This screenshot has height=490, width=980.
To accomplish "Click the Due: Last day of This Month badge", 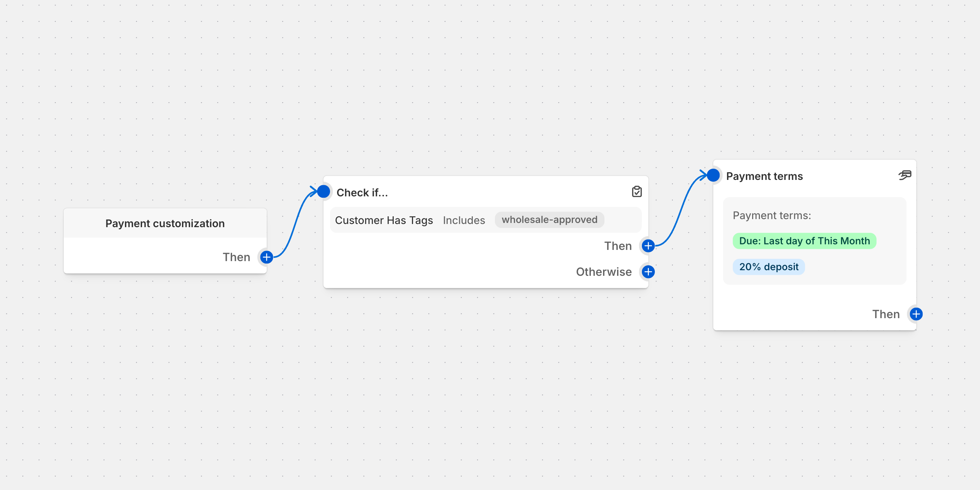I will (804, 241).
